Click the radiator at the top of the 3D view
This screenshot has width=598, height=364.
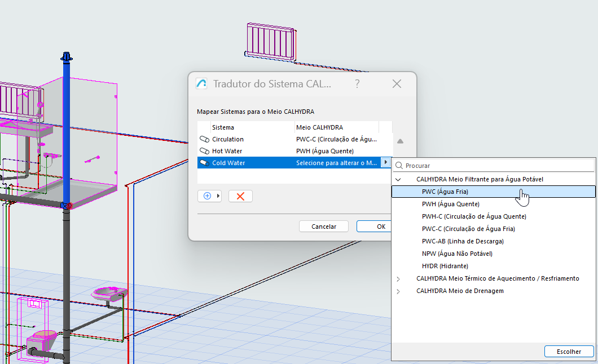click(x=271, y=41)
